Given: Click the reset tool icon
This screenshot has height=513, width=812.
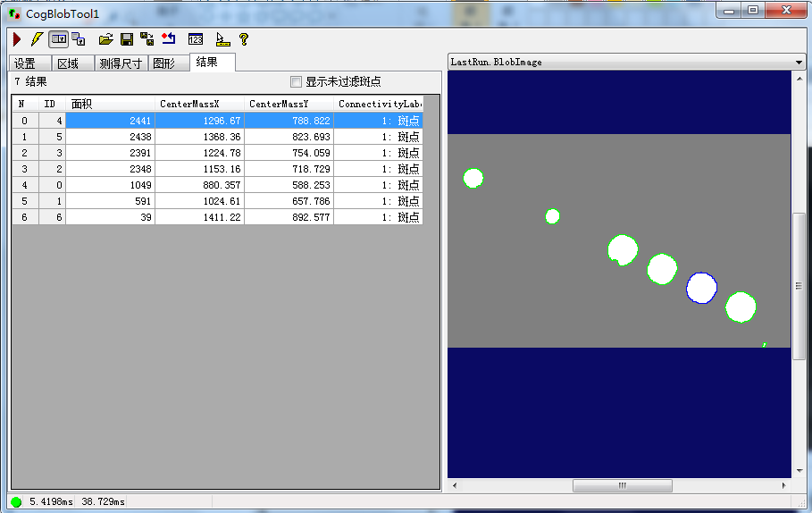Looking at the screenshot, I should pyautogui.click(x=169, y=39).
